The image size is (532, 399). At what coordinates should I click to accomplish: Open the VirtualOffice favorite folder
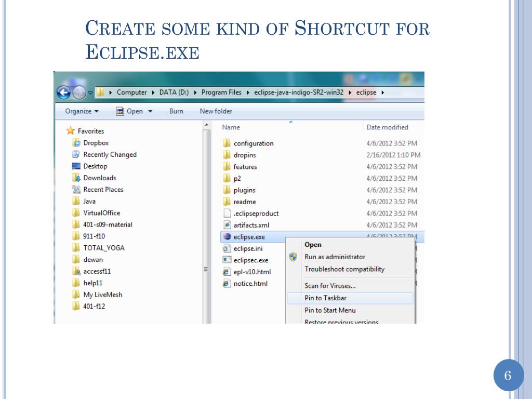102,213
